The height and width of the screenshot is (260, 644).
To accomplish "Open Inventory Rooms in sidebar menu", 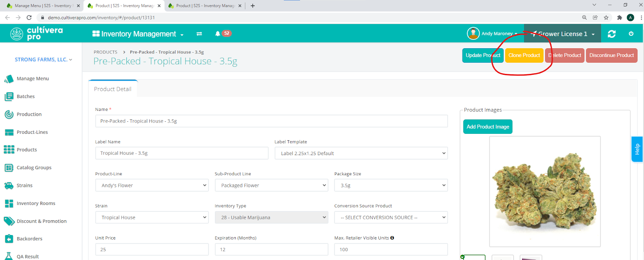I will (36, 203).
